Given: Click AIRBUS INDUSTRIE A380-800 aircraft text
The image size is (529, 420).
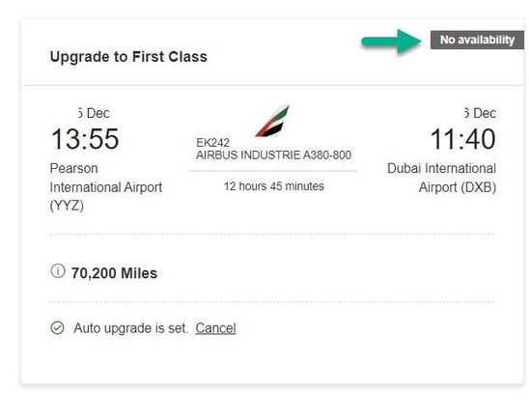Looking at the screenshot, I should [273, 154].
